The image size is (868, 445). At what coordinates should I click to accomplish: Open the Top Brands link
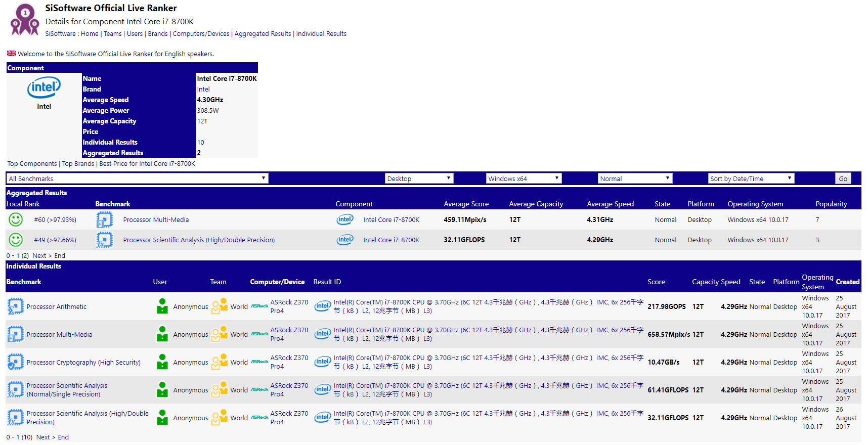(x=78, y=164)
